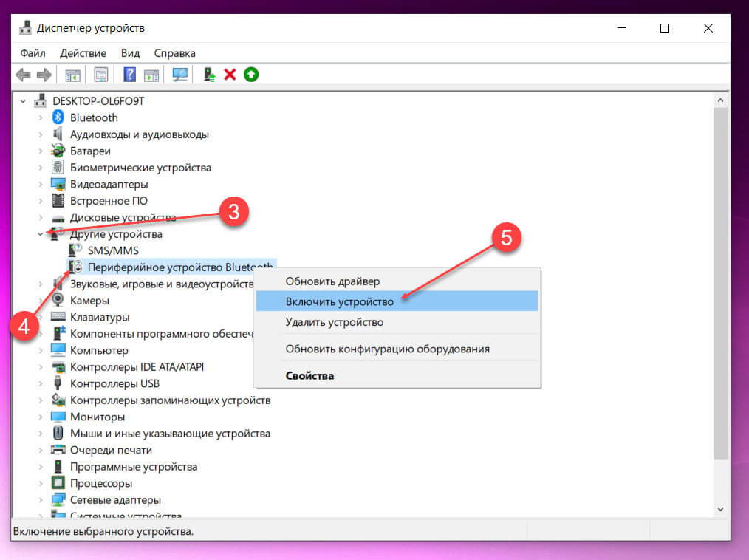The width and height of the screenshot is (749, 560).
Task: Open the Справка menu
Action: 174,53
